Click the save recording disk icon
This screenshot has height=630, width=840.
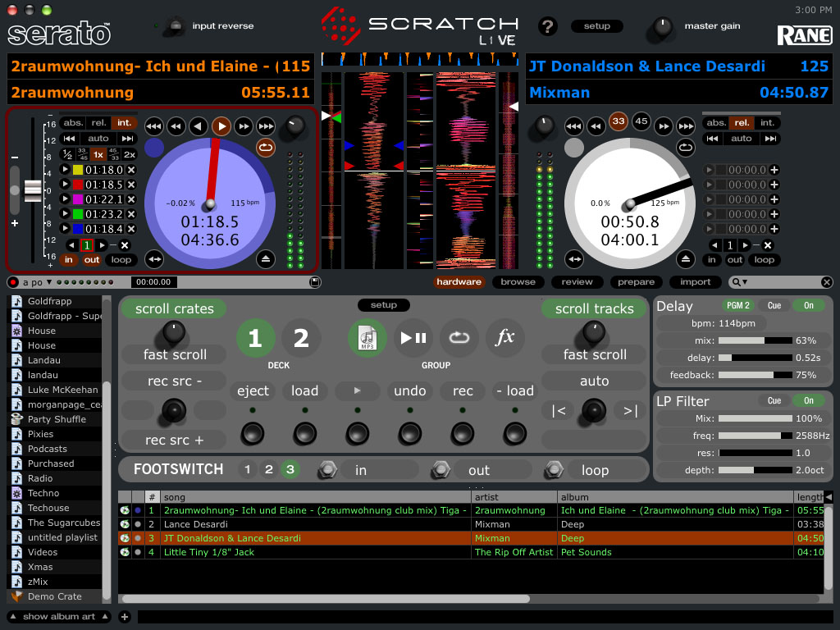(315, 282)
